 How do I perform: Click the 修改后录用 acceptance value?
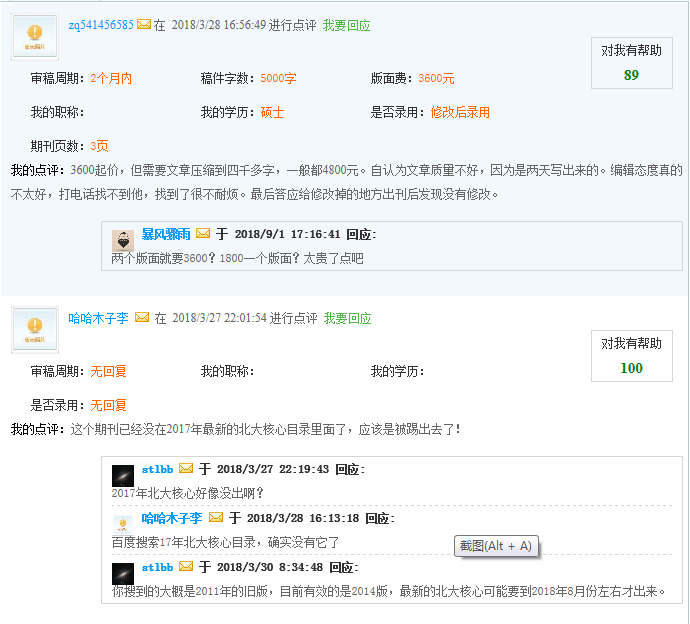(460, 112)
